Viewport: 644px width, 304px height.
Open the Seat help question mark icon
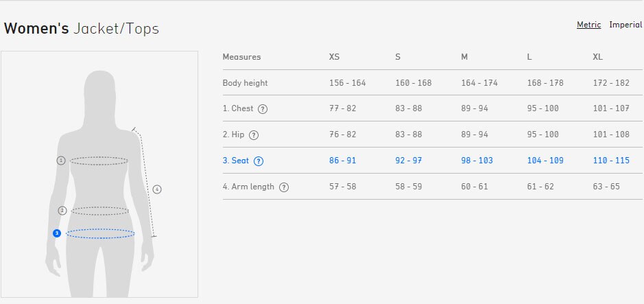(x=259, y=161)
